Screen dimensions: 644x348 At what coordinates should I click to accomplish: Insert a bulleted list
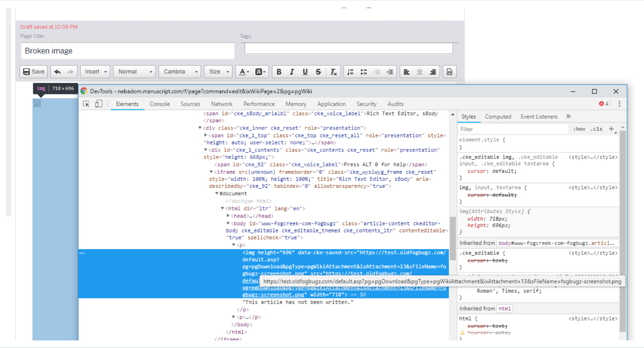point(364,72)
